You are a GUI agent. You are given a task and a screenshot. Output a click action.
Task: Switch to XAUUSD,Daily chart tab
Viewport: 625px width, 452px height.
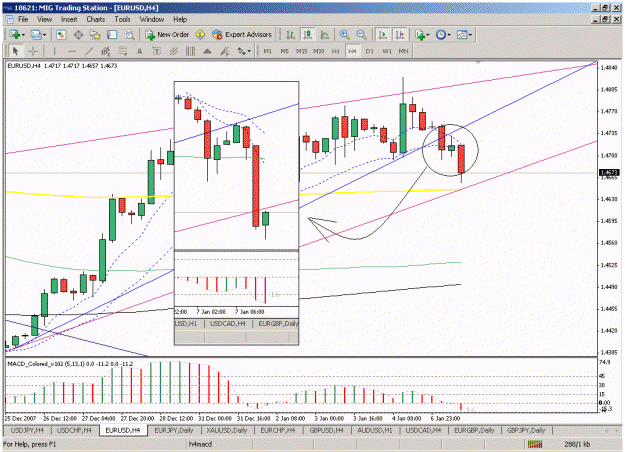click(227, 430)
